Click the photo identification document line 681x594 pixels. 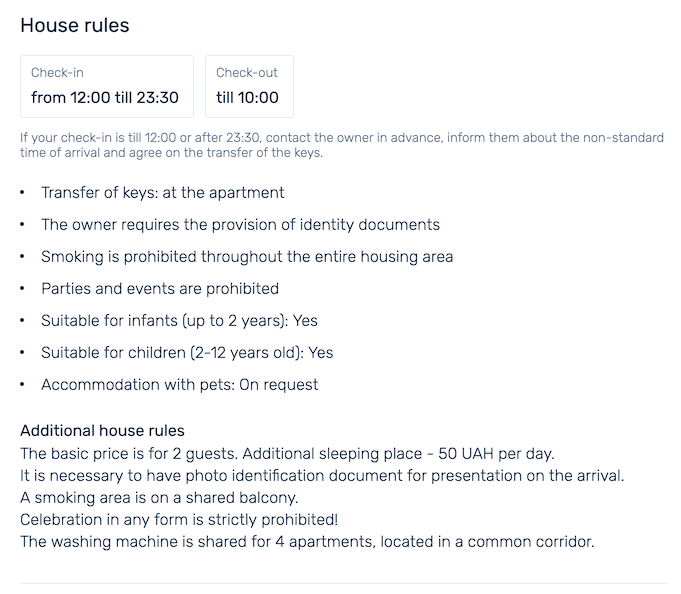point(322,476)
